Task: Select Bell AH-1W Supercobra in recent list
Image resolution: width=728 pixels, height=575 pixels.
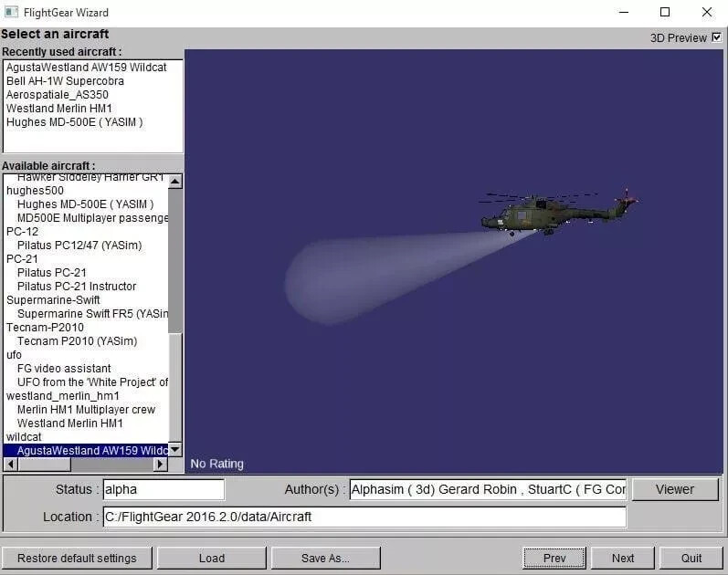Action: pos(65,81)
